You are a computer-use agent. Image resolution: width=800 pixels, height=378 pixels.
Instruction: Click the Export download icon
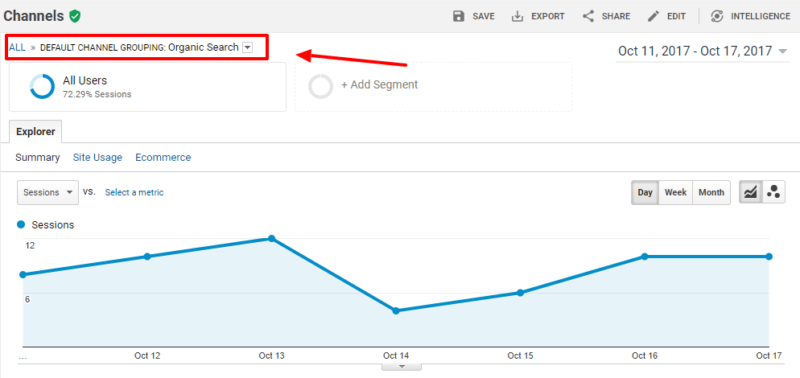517,16
